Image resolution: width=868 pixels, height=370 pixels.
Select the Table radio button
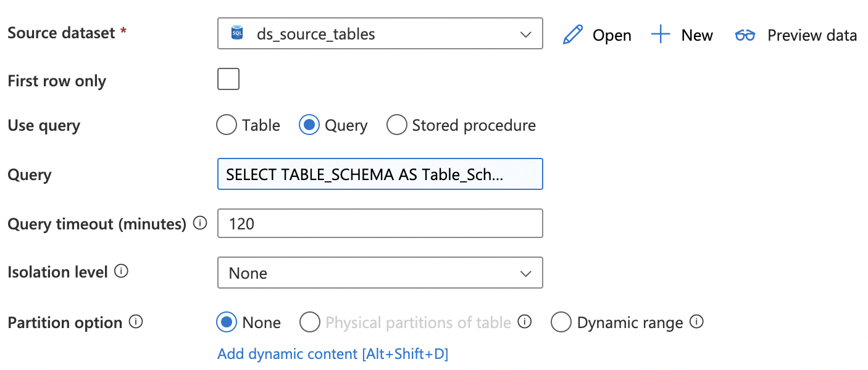[227, 125]
